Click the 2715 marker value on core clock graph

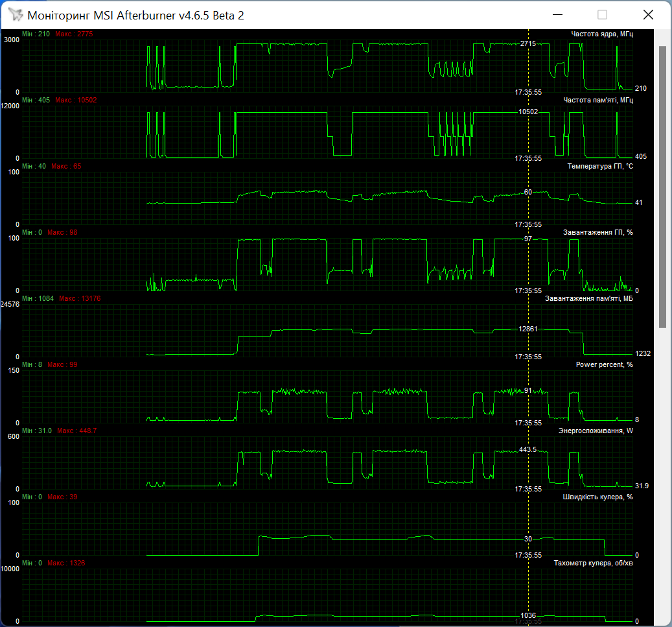[528, 43]
